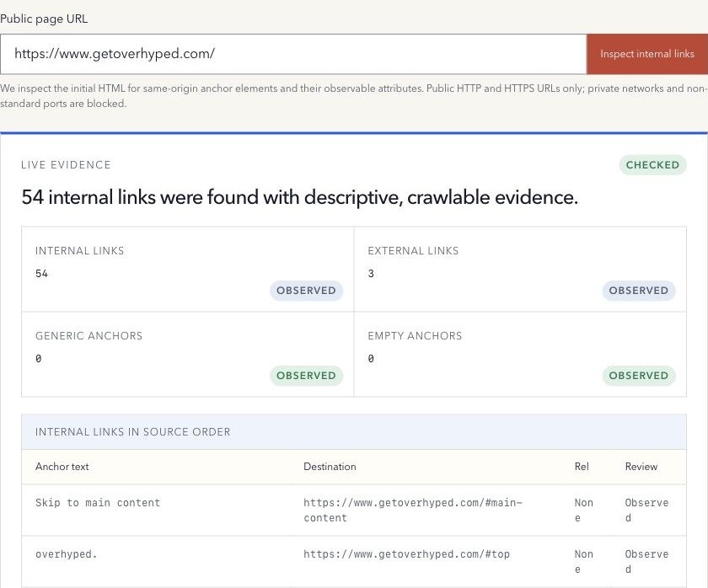This screenshot has width=708, height=588.
Task: Click the EMPTY ANCHORS label
Action: 415,336
